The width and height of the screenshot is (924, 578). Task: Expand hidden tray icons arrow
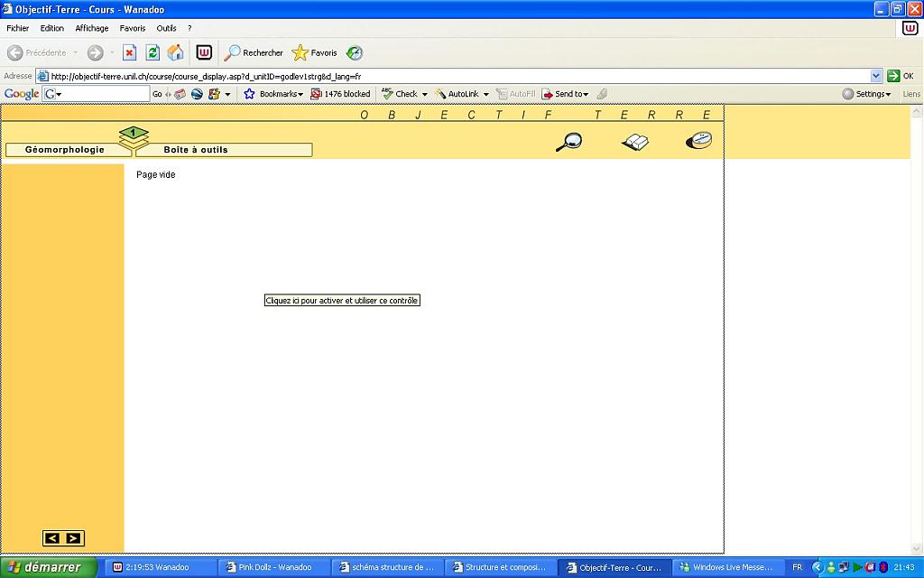point(818,567)
